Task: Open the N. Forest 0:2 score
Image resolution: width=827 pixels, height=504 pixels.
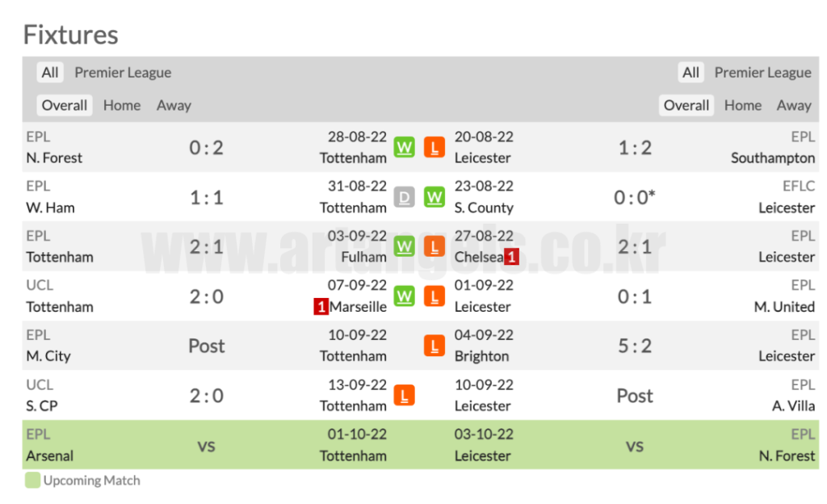Action: [206, 148]
